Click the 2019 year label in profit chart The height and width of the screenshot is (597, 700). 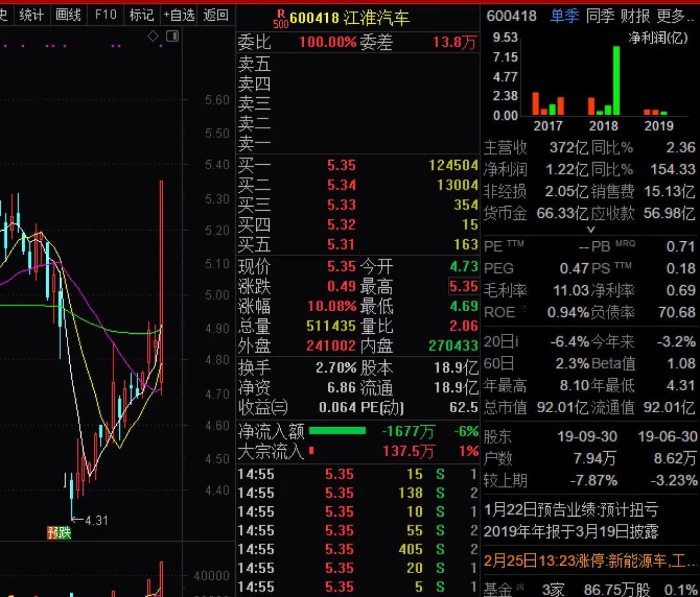(659, 126)
